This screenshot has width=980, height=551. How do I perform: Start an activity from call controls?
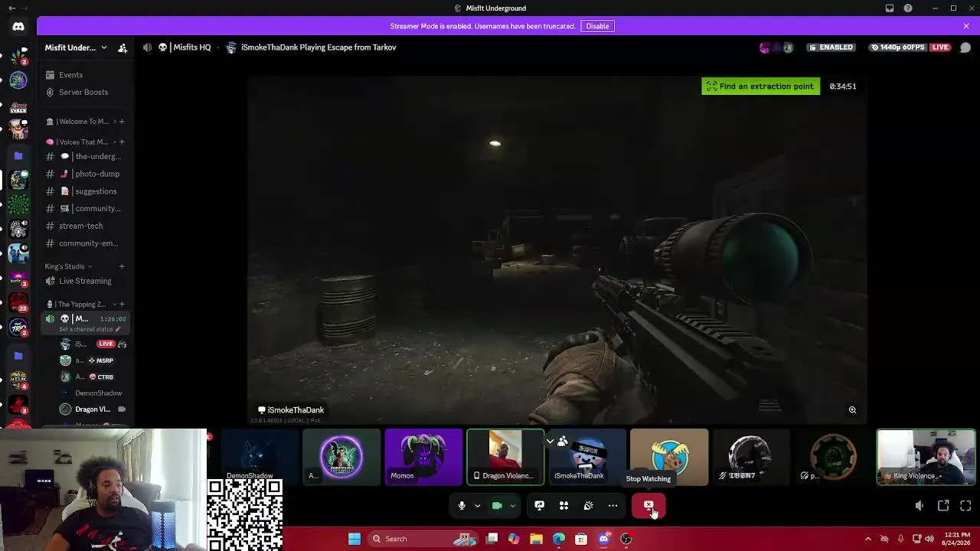[564, 506]
